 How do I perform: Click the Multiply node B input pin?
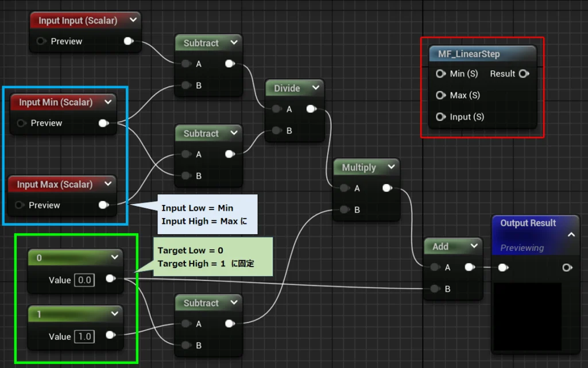click(344, 210)
